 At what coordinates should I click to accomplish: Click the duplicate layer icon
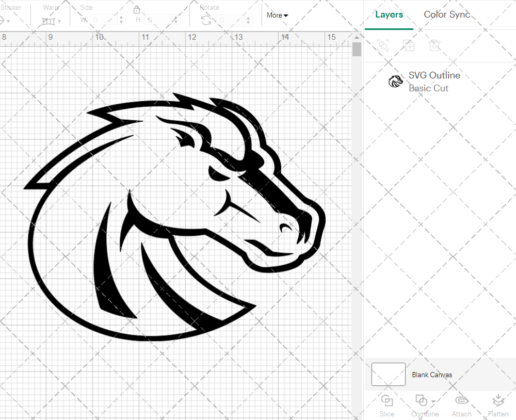pos(383,45)
